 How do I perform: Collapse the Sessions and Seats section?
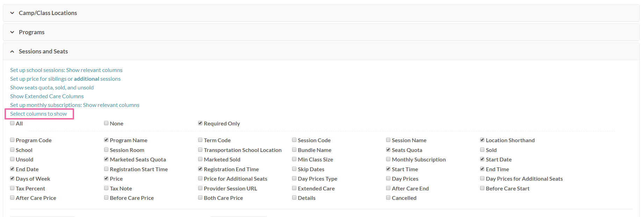tap(43, 51)
